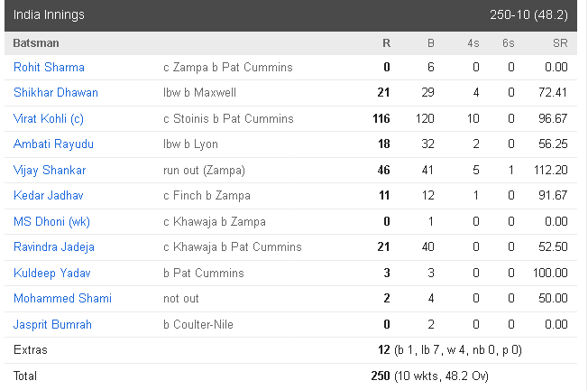This screenshot has width=588, height=390.
Task: Select Ambati Rayudu player link
Action: (x=53, y=144)
